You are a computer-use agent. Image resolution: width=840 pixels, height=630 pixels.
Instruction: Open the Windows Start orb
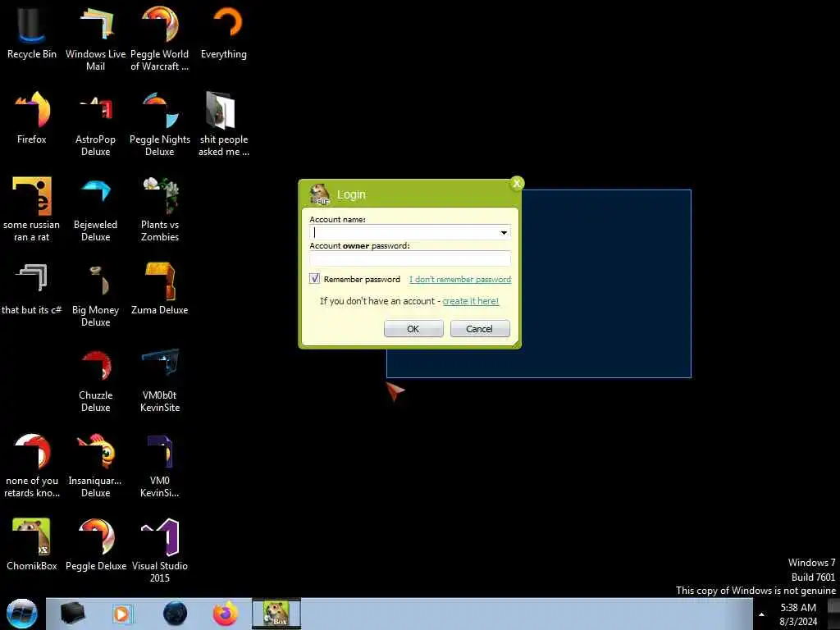[x=21, y=614]
